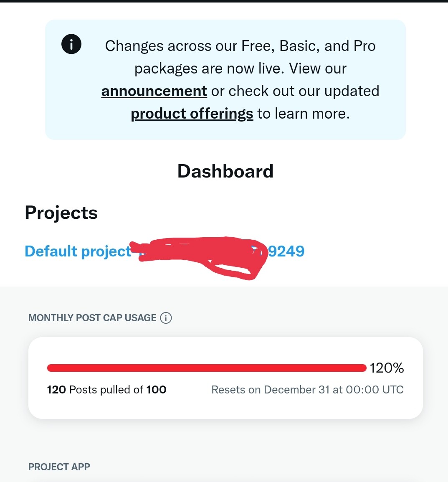View the updated product offerings link

coord(192,113)
